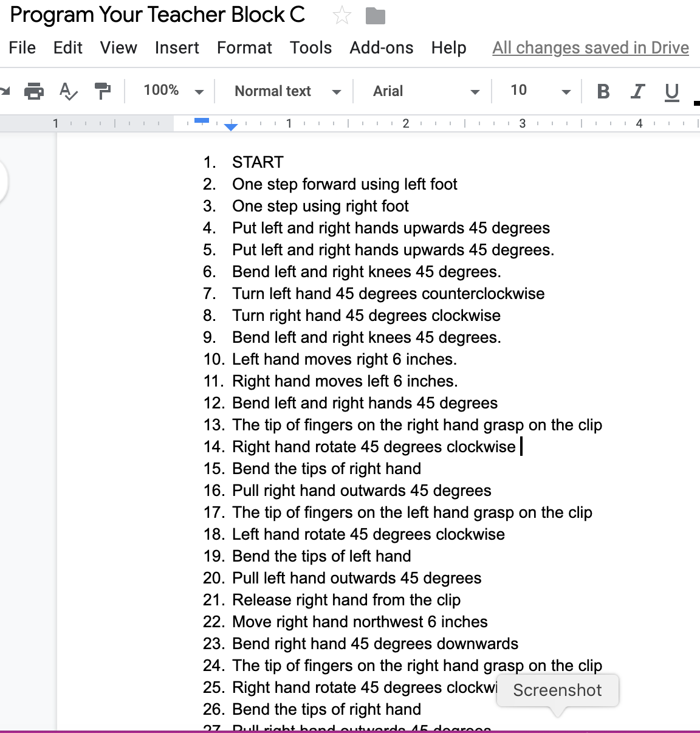This screenshot has width=700, height=733.
Task: Open the zoom level dropdown
Action: coord(171,90)
